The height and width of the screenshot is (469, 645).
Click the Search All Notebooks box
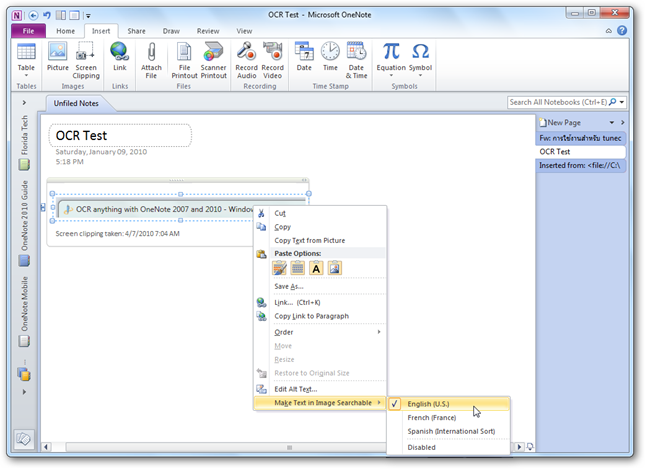(558, 102)
